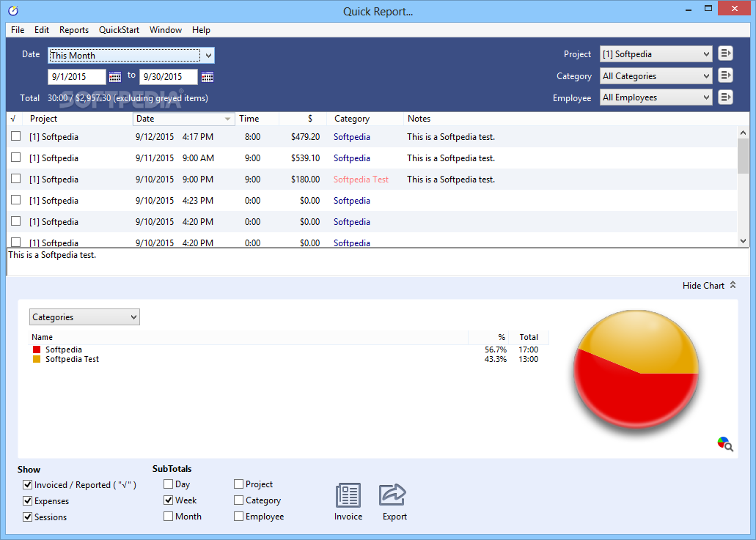Click the red Softpedia legend swatch
This screenshot has width=756, height=540.
click(x=37, y=349)
